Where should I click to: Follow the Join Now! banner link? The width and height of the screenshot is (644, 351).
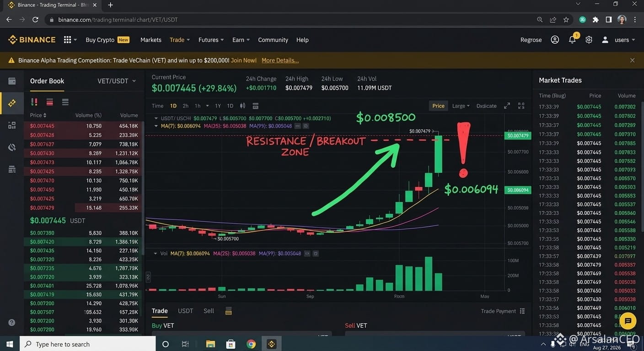coord(244,60)
